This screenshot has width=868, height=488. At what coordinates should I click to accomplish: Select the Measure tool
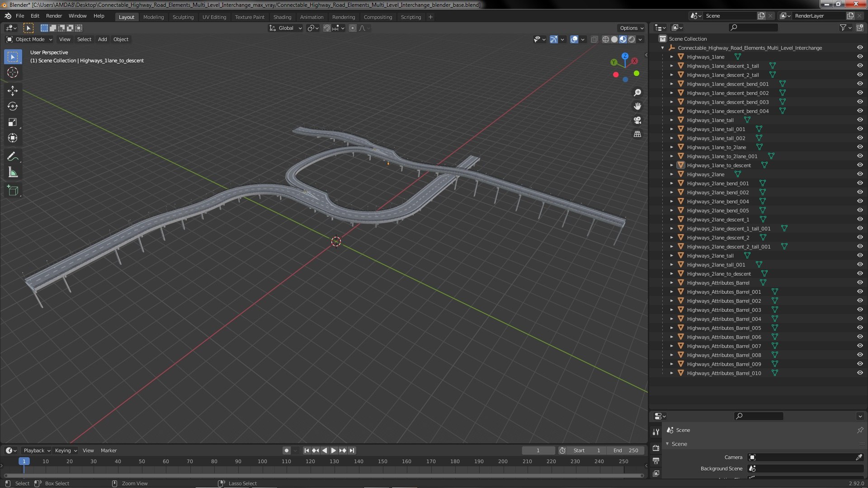click(13, 173)
